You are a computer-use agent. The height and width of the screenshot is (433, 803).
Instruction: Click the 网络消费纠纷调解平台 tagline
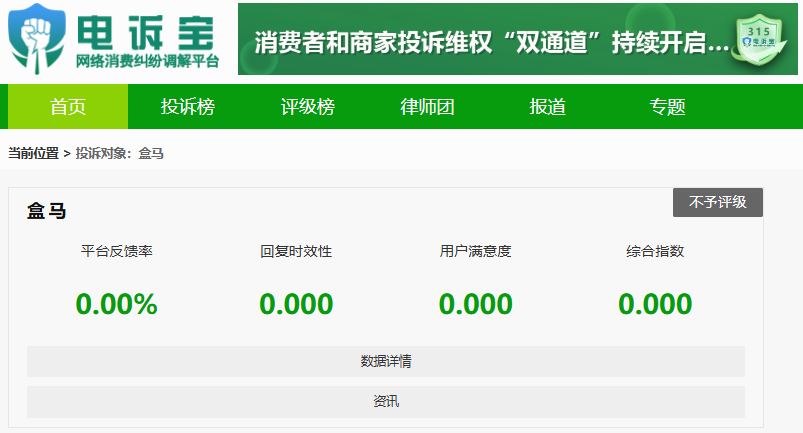[147, 61]
